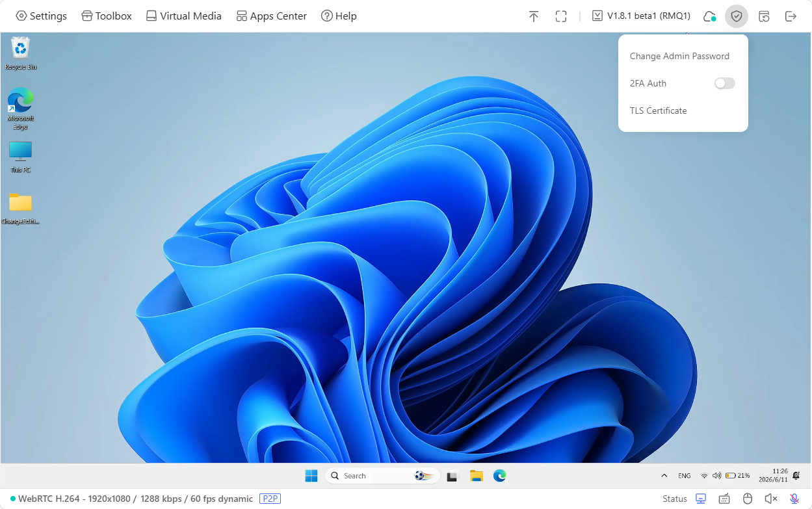
Task: Open the notification bell in the tray
Action: pos(796,476)
